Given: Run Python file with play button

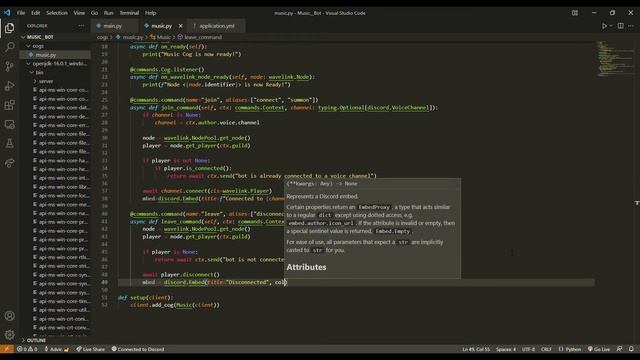Looking at the screenshot, I should 604,26.
